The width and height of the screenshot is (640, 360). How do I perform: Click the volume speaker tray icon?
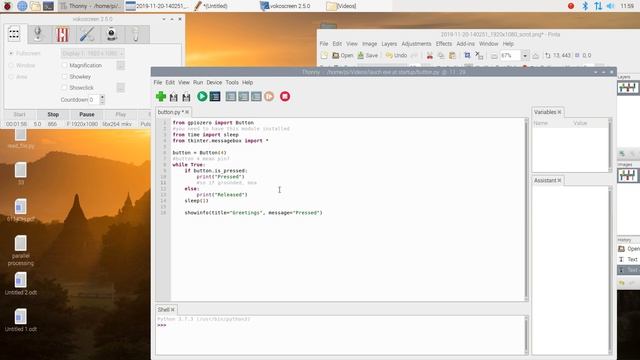tap(611, 6)
